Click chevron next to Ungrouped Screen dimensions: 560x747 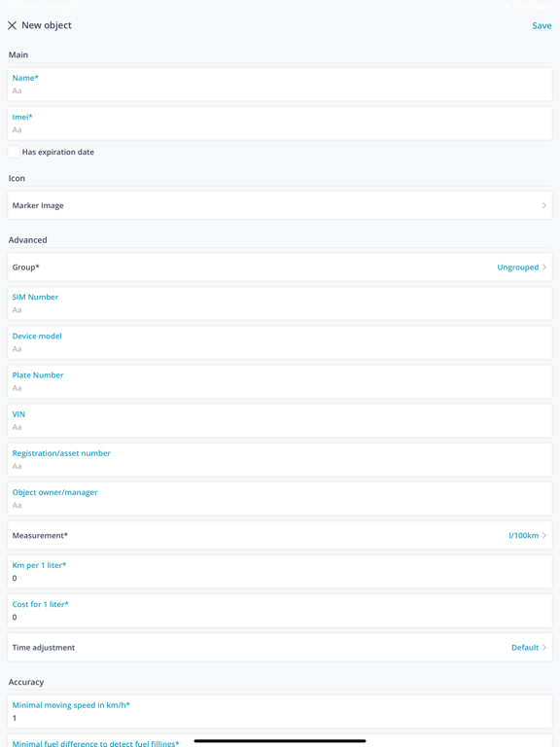tap(543, 267)
